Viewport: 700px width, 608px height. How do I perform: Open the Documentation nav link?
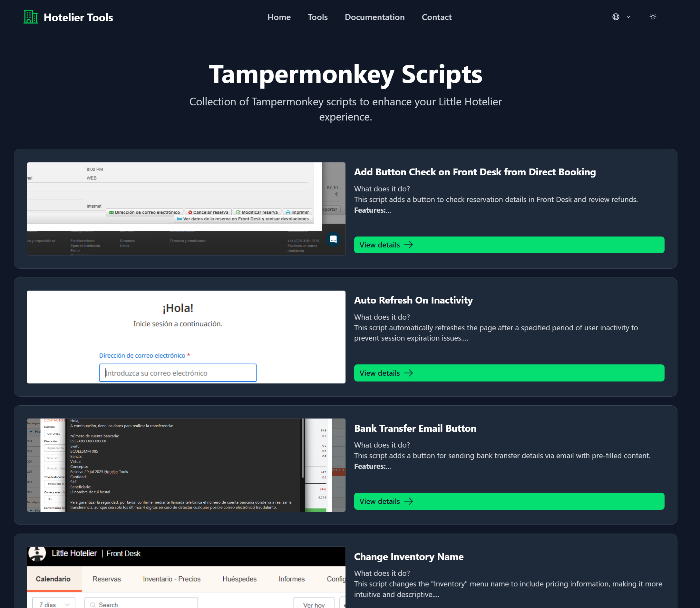click(x=374, y=17)
